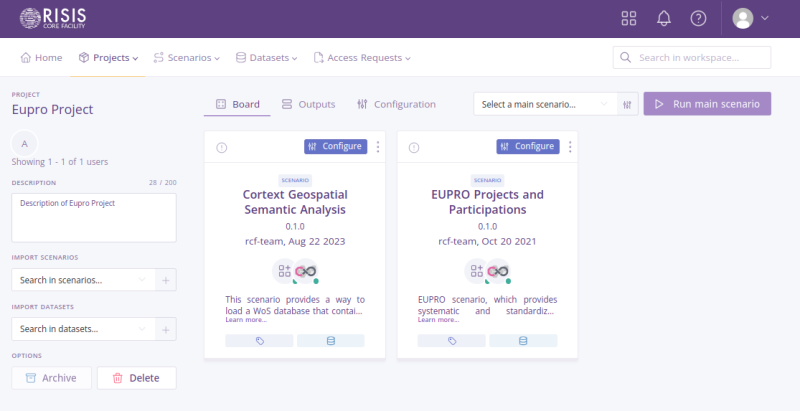Image resolution: width=800 pixels, height=411 pixels.
Task: Open three-dot menu on EUPRO Projects card
Action: click(x=570, y=147)
